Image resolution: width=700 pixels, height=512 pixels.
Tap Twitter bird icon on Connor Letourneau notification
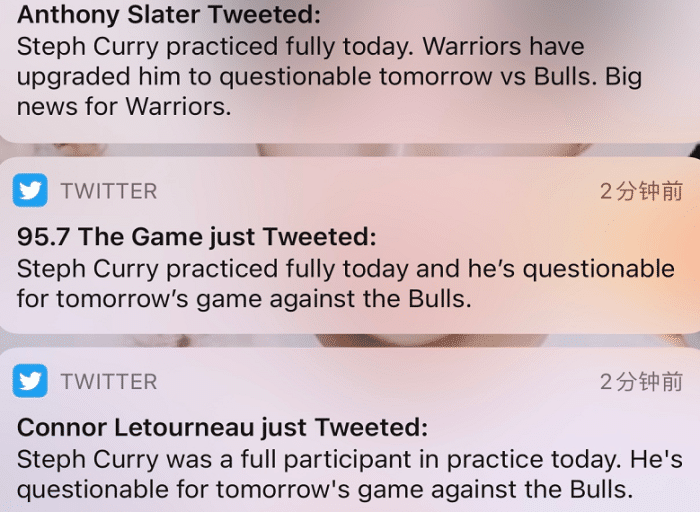[x=30, y=381]
